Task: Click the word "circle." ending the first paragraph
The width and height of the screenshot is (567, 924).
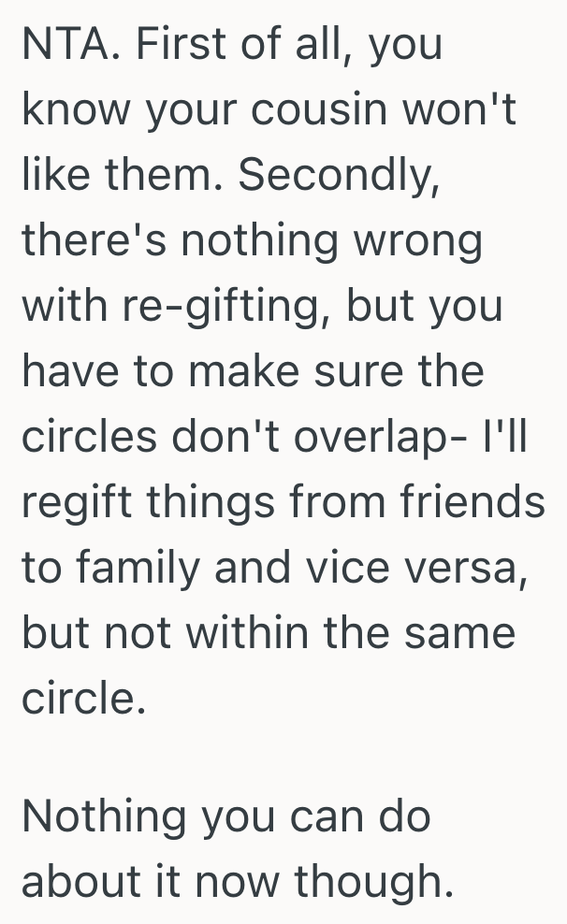Action: (83, 699)
